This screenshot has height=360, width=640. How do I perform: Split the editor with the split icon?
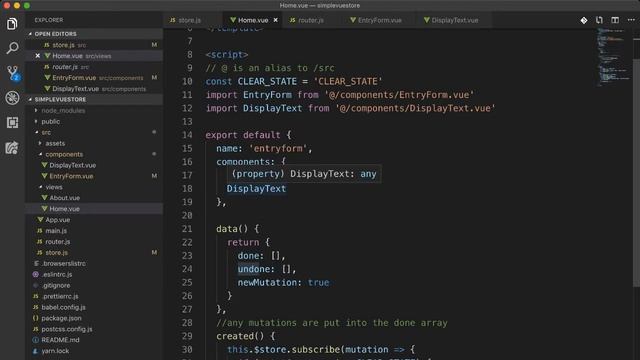coord(615,20)
